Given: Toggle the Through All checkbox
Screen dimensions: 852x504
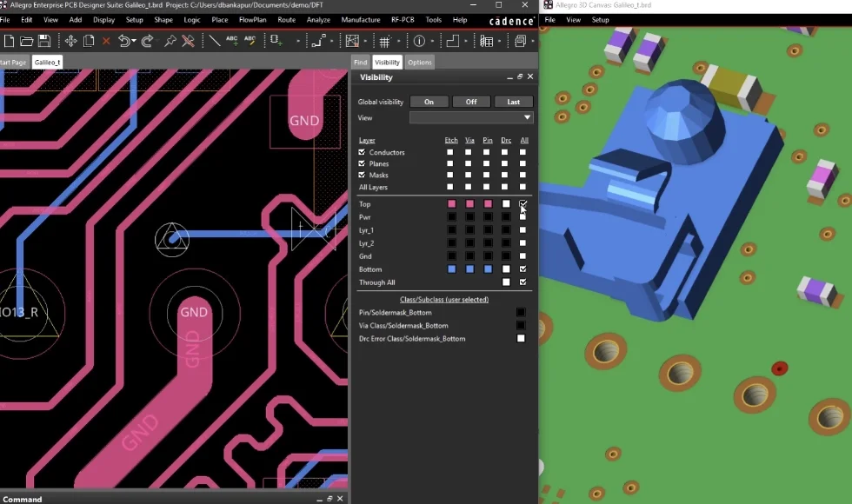Looking at the screenshot, I should click(523, 282).
